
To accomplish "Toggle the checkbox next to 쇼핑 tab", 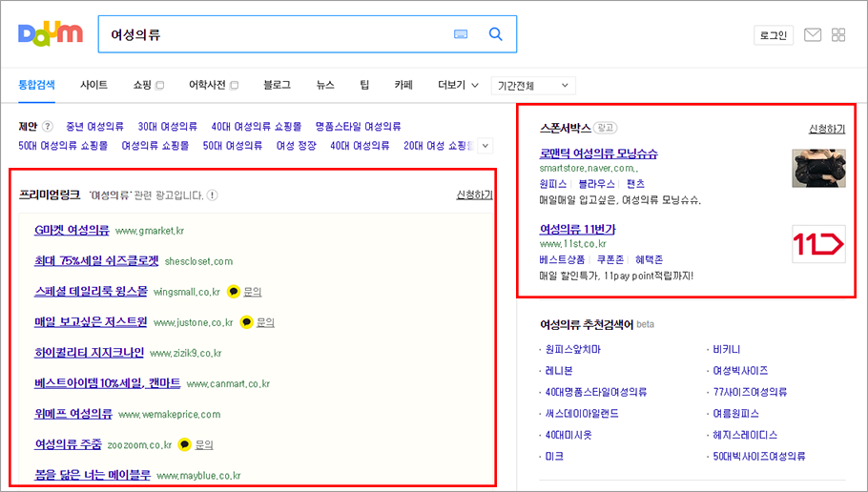I will pos(160,85).
